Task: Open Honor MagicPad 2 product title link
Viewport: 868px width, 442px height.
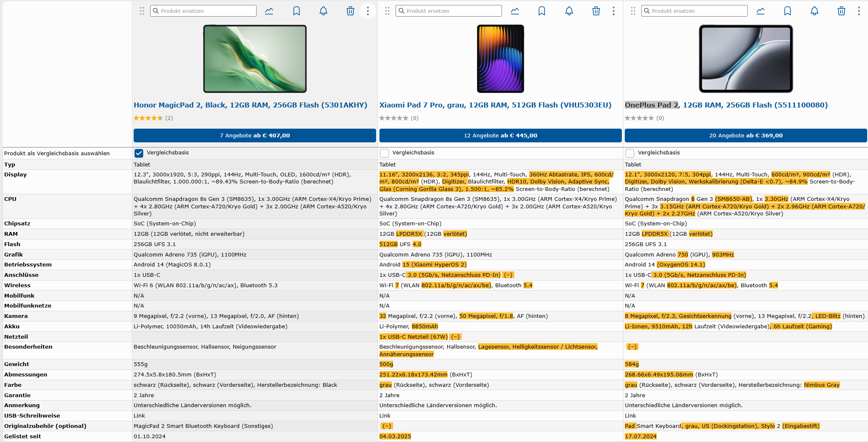Action: (250, 105)
